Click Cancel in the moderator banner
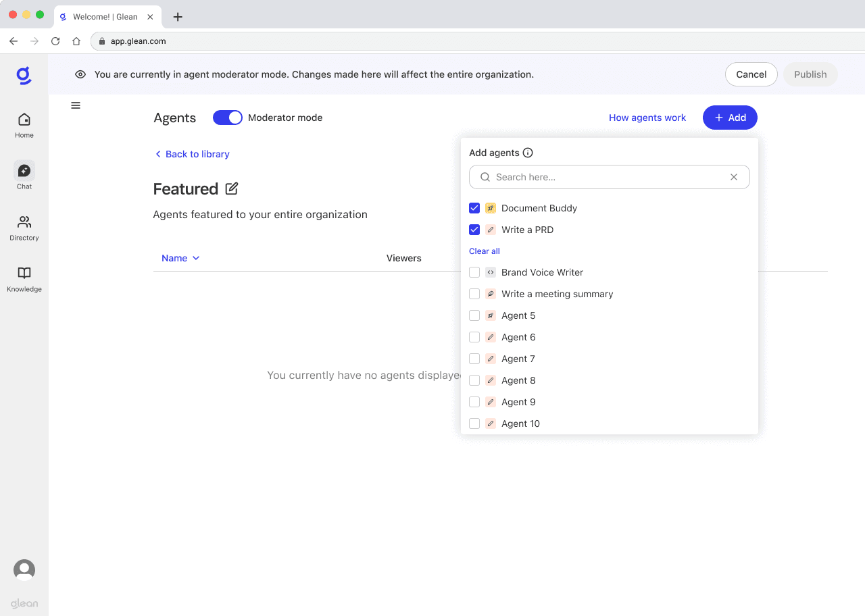The width and height of the screenshot is (865, 616). coord(751,74)
